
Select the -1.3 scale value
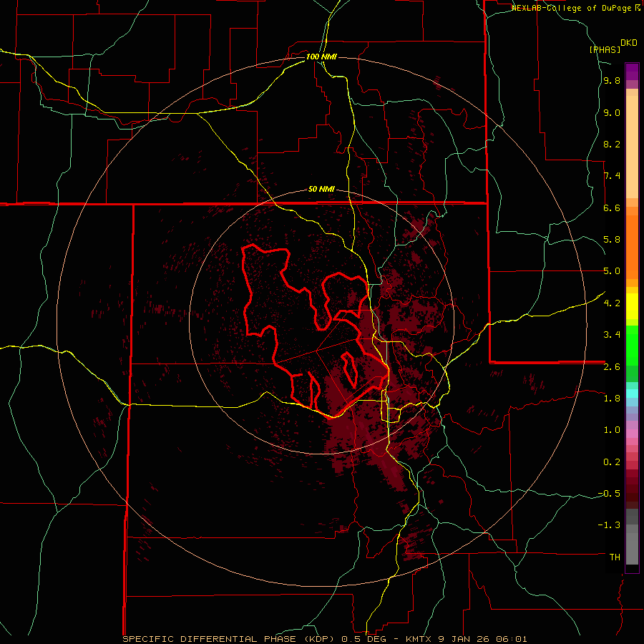[x=609, y=525]
